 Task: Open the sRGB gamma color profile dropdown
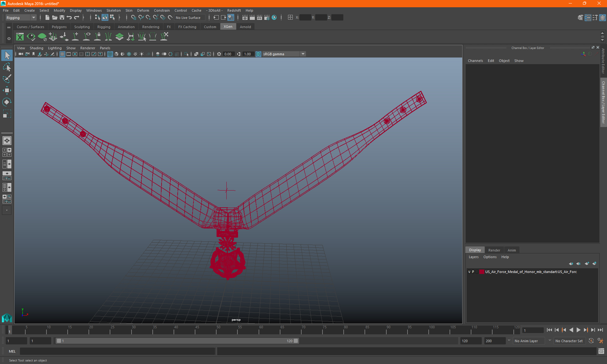coord(303,54)
